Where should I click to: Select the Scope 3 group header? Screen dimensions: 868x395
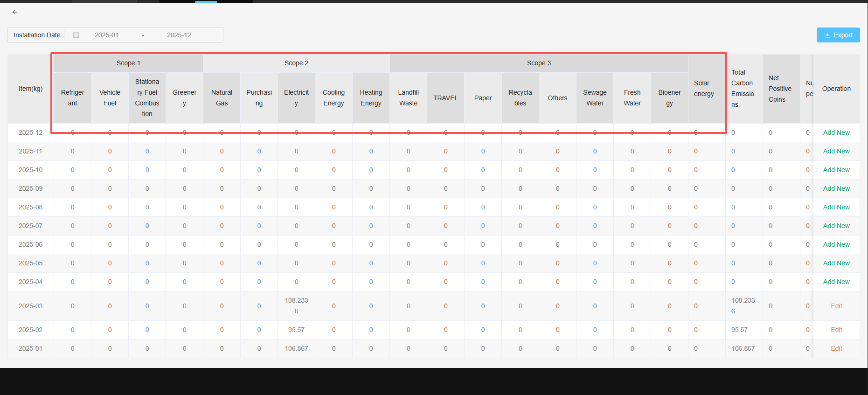tap(539, 63)
